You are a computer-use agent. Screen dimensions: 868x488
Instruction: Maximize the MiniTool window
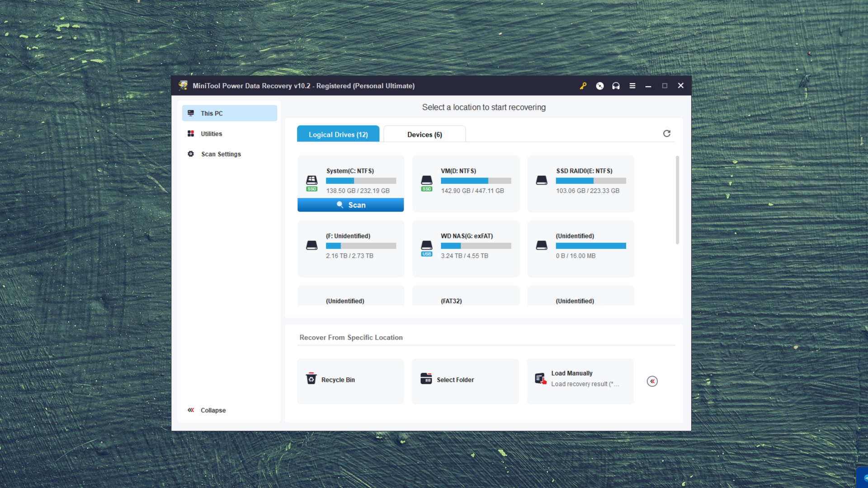click(665, 86)
